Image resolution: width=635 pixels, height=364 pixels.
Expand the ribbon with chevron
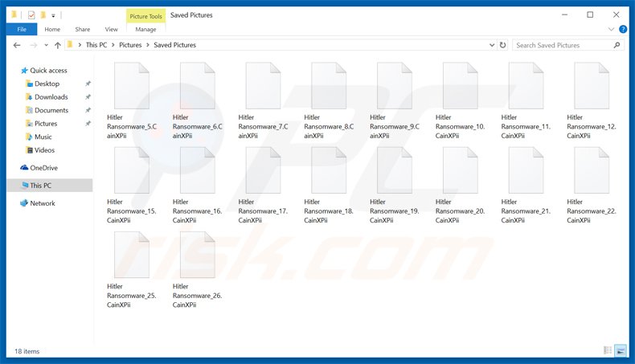(x=611, y=30)
